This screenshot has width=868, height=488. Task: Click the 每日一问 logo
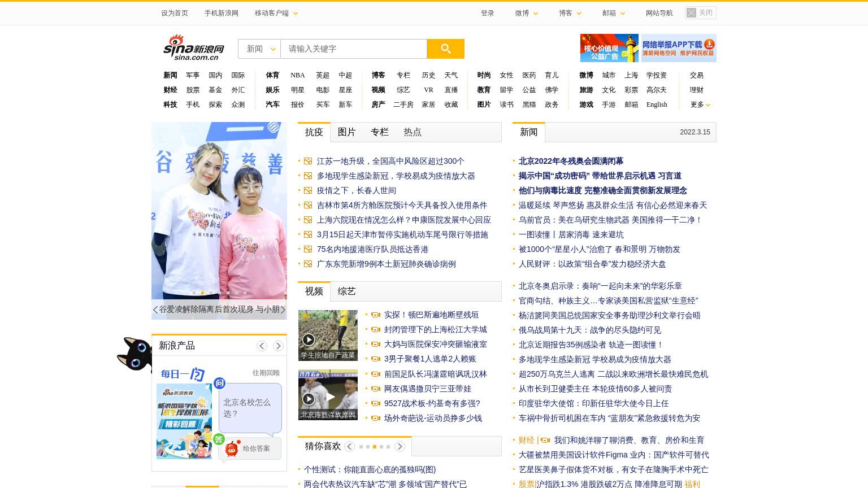(183, 374)
